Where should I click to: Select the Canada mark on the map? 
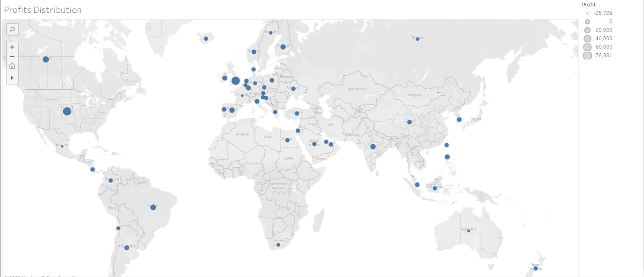47,58
